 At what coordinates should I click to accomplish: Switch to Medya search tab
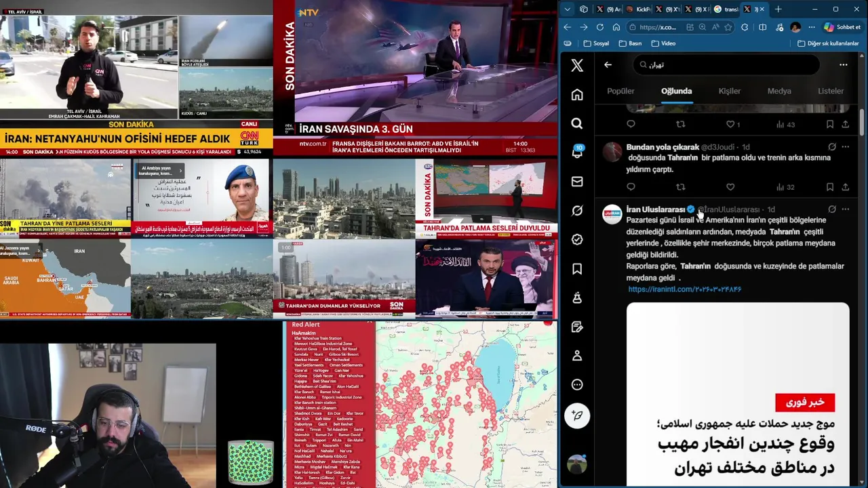(x=779, y=91)
